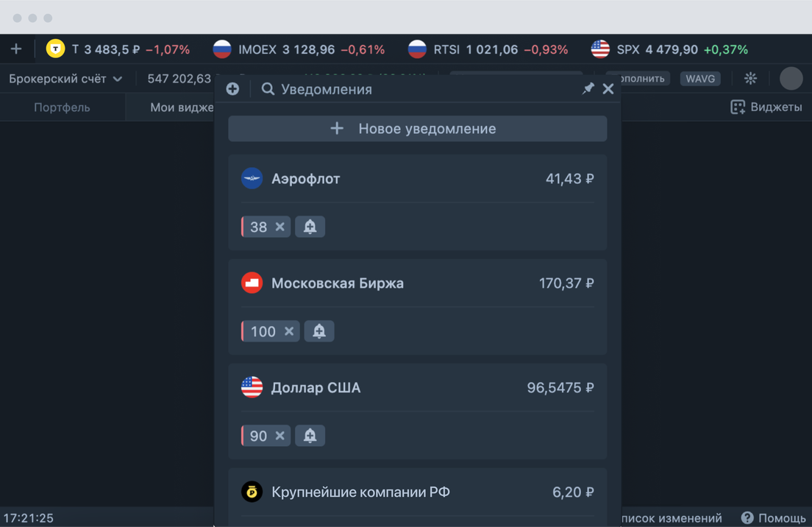Remove the 90 price alert

pos(279,436)
